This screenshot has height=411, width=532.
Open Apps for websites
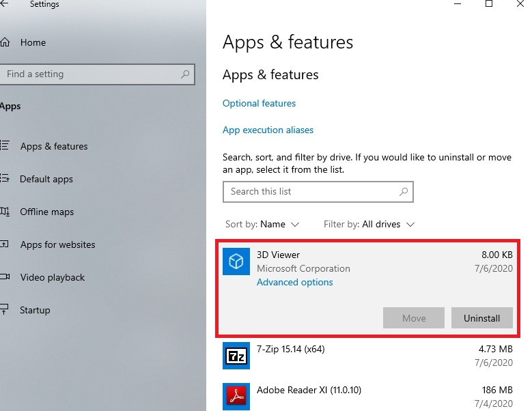tap(57, 244)
